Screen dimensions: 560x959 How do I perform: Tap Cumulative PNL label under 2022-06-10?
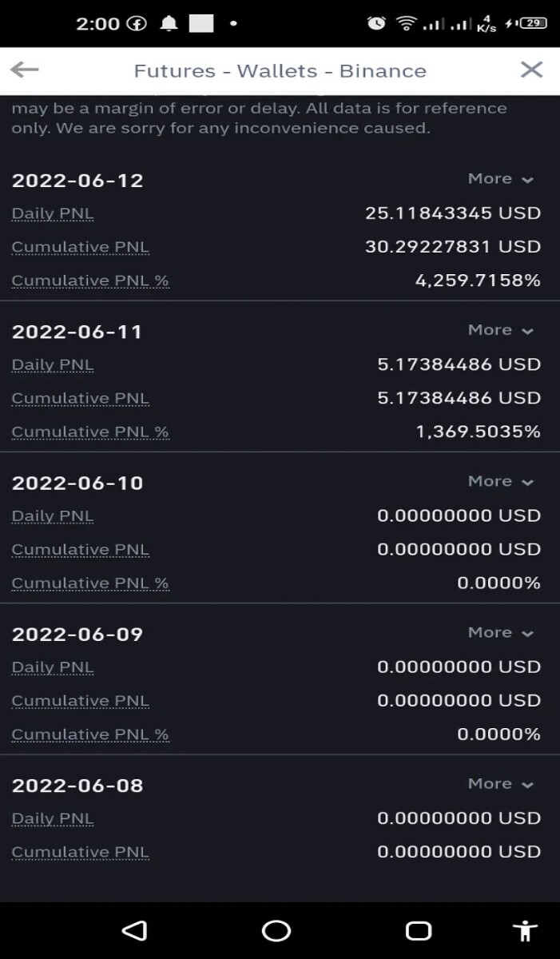pos(80,550)
